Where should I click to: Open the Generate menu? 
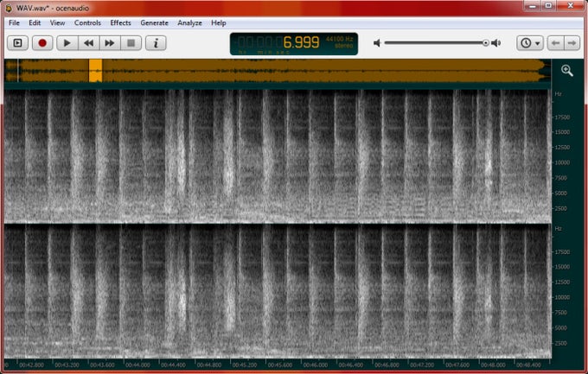coord(154,22)
